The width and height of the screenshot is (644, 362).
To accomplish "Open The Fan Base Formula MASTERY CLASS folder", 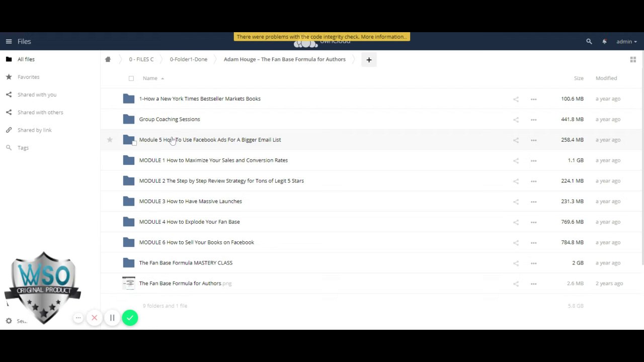I will (186, 263).
